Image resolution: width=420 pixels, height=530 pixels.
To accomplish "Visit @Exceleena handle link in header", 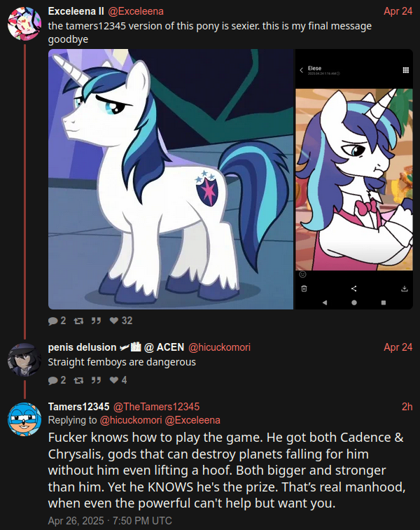I will 136,11.
